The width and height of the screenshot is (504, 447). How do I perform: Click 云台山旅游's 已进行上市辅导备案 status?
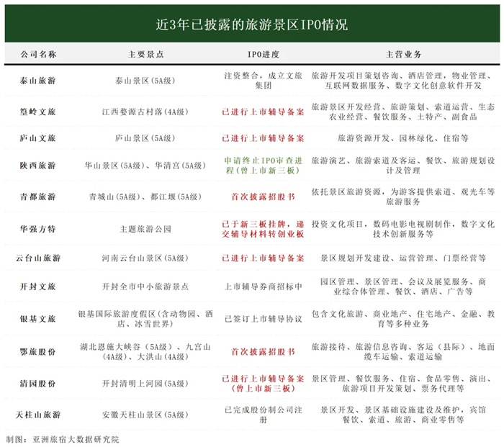264,258
